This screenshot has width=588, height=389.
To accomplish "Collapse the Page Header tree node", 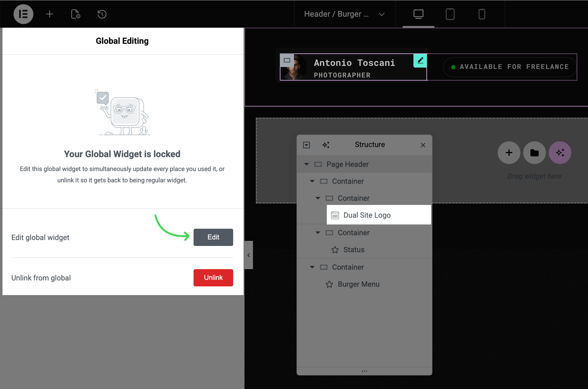I will coord(306,164).
